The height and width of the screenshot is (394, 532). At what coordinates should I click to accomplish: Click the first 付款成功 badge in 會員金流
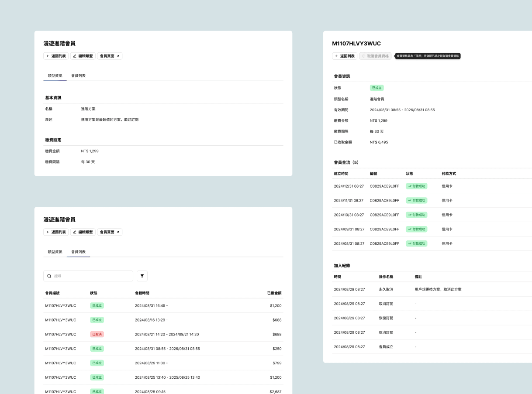[416, 186]
